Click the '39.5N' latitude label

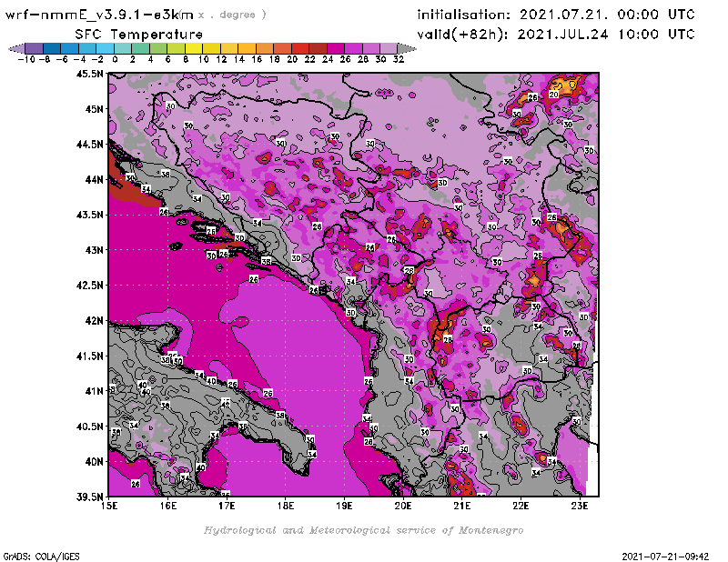pyautogui.click(x=89, y=497)
